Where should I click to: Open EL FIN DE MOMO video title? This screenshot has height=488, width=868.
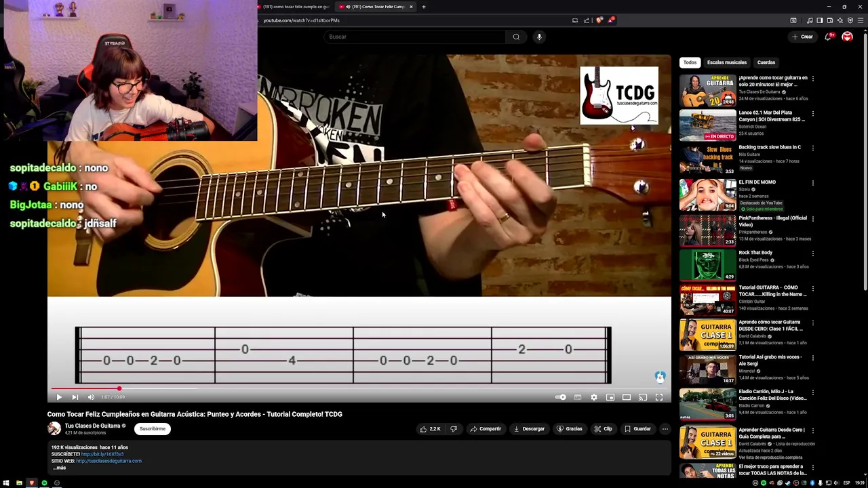[757, 182]
